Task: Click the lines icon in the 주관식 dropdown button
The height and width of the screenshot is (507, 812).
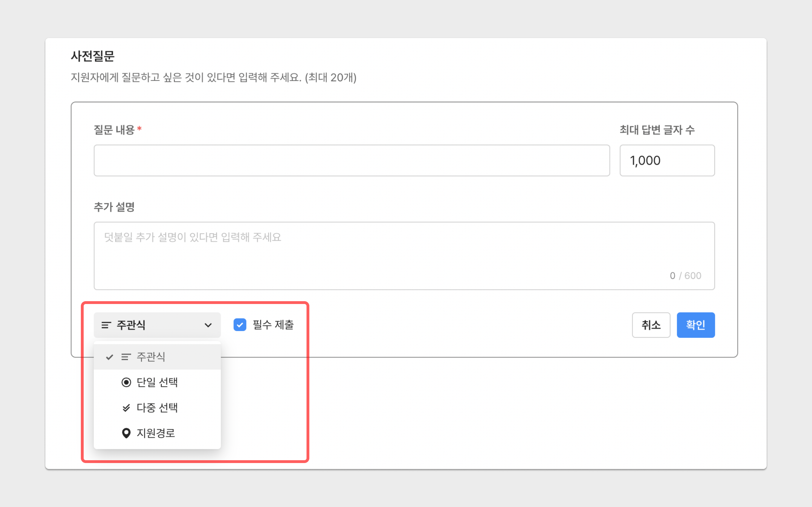Action: [x=106, y=325]
